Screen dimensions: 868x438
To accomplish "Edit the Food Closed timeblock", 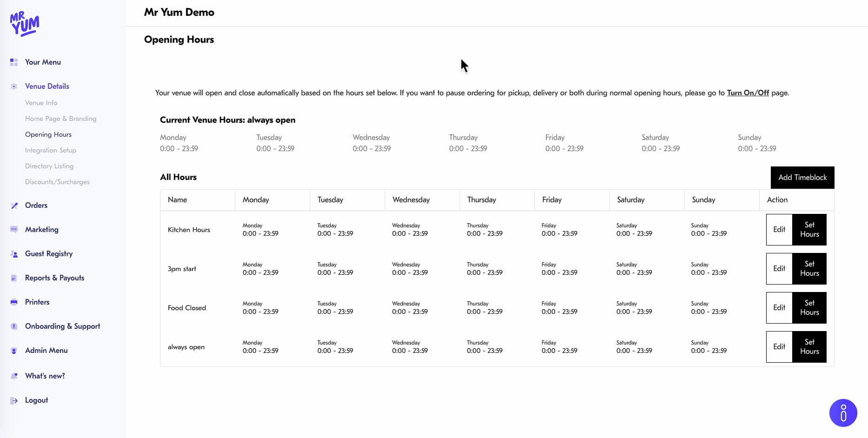I will (x=779, y=308).
